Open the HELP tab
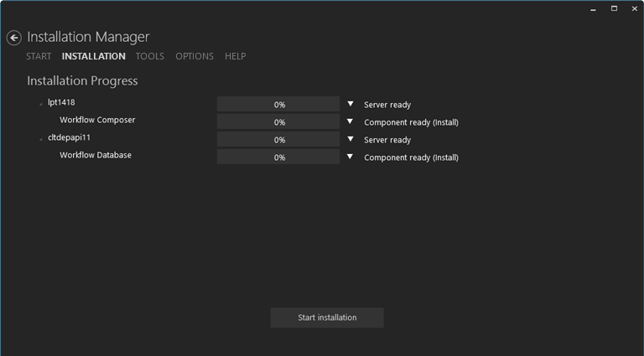Viewport: 644px width, 356px height. click(235, 56)
